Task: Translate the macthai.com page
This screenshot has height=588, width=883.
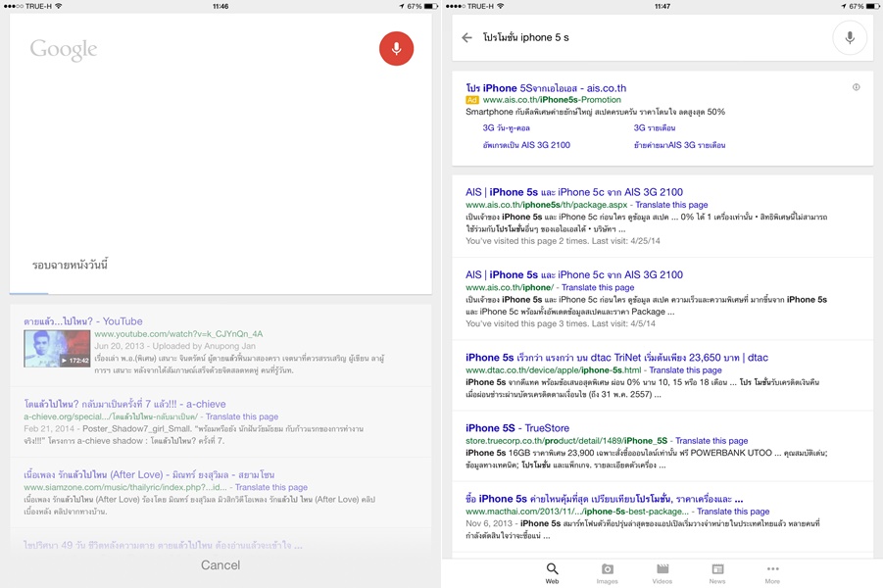Action: [x=733, y=512]
